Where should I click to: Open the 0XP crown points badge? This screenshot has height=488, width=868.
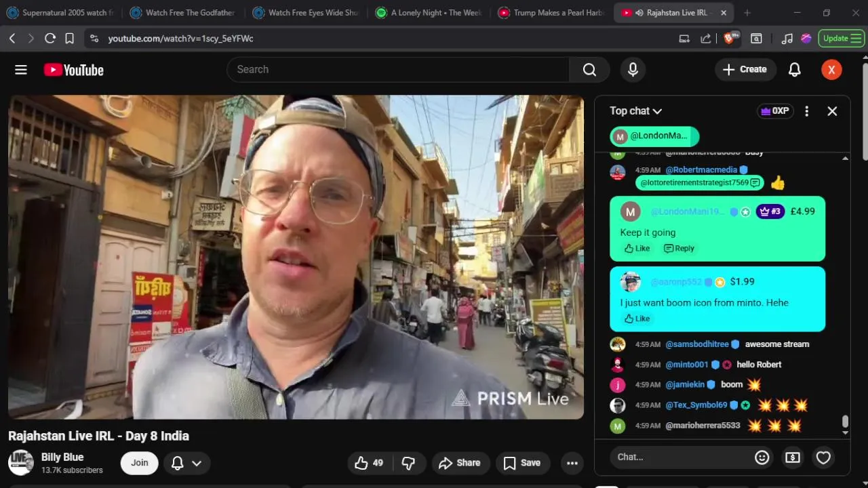pyautogui.click(x=775, y=111)
